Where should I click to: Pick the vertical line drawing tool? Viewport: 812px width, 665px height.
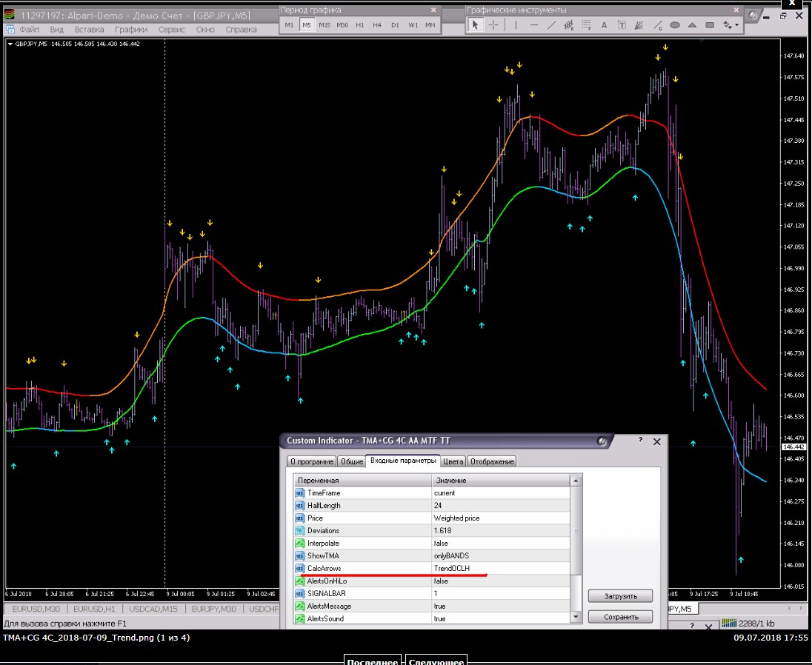pos(516,25)
